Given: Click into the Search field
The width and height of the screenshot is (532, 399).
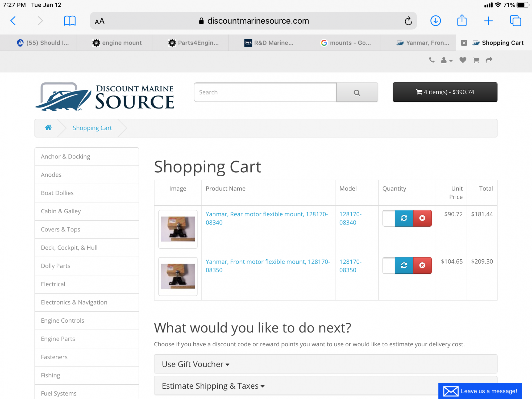Looking at the screenshot, I should point(265,92).
